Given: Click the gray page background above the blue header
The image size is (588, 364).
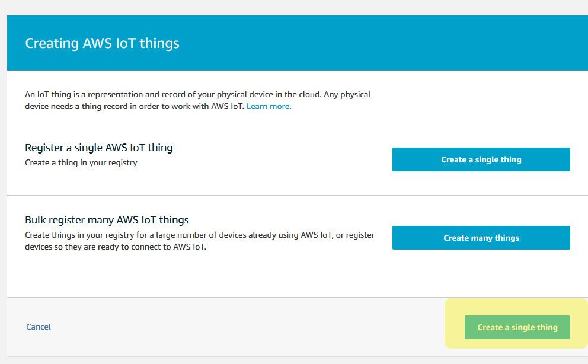Looking at the screenshot, I should 296,7.
